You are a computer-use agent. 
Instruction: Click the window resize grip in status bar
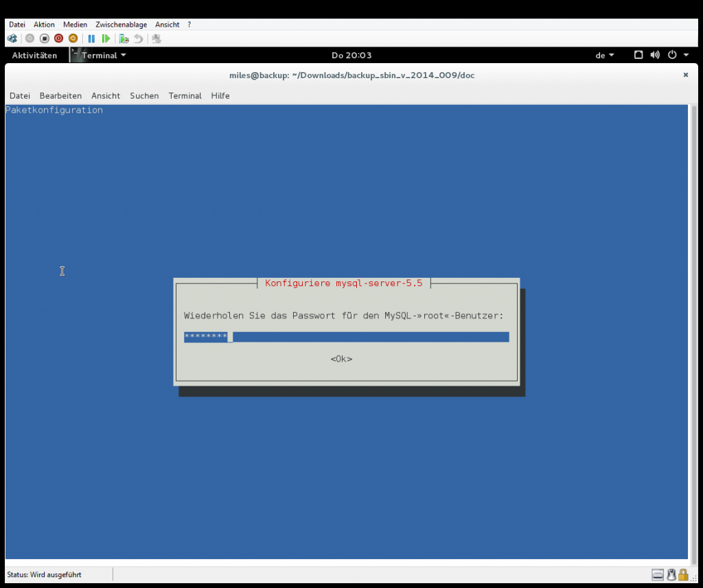[694, 578]
